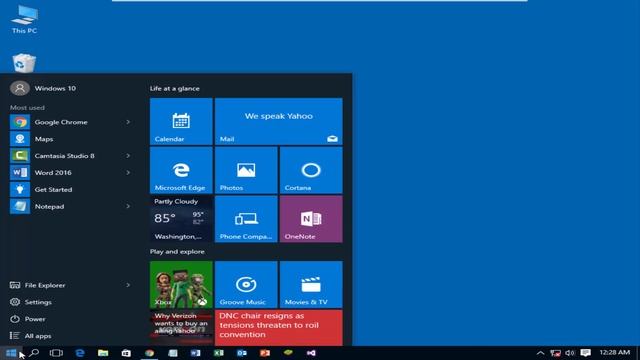Screen dimensions: 640x360
Task: Expand Google Chrome jump list arrow
Action: [128, 122]
